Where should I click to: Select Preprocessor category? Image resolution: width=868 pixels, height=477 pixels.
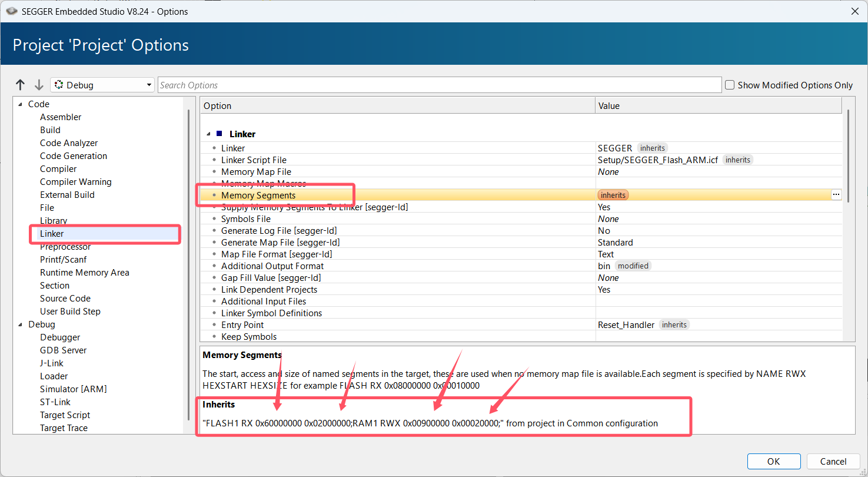click(65, 247)
